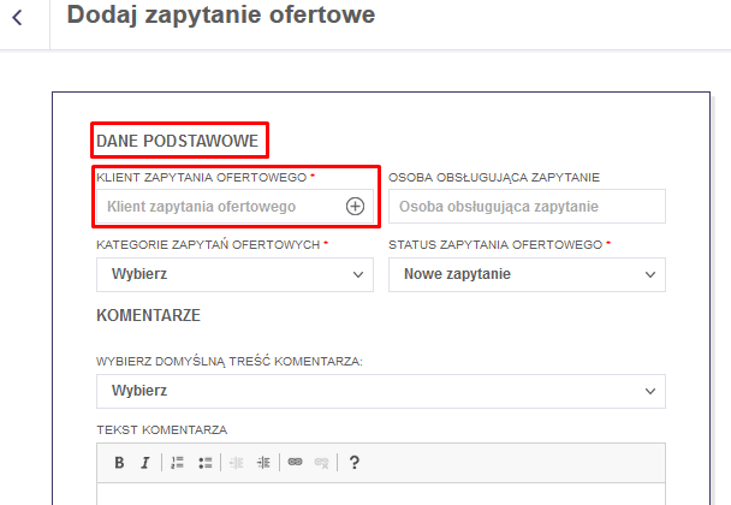731x505 pixels.
Task: Click the Dane podstawowe section heading
Action: 179,142
